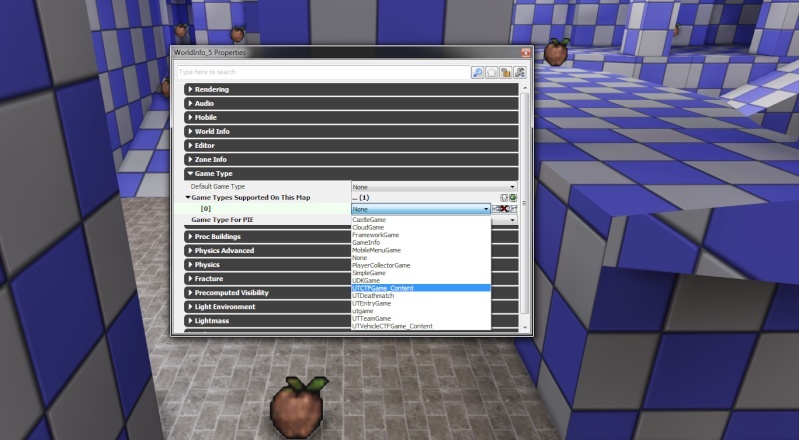Select highlighted UTCTFGame_Content entry
This screenshot has height=440, width=799.
click(421, 288)
